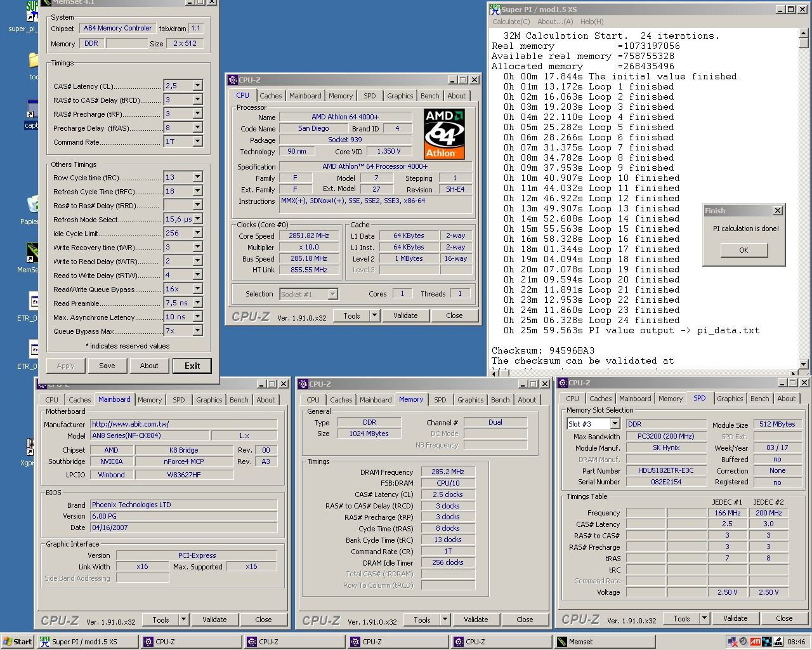Switch to Caches tab in CPU-Z CPU window

point(271,96)
